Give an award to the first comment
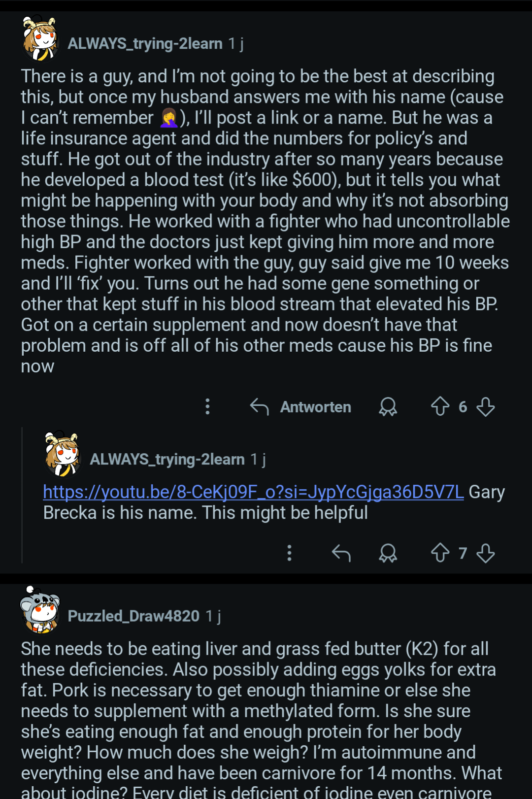Viewport: 532px width, 799px height. pyautogui.click(x=388, y=407)
